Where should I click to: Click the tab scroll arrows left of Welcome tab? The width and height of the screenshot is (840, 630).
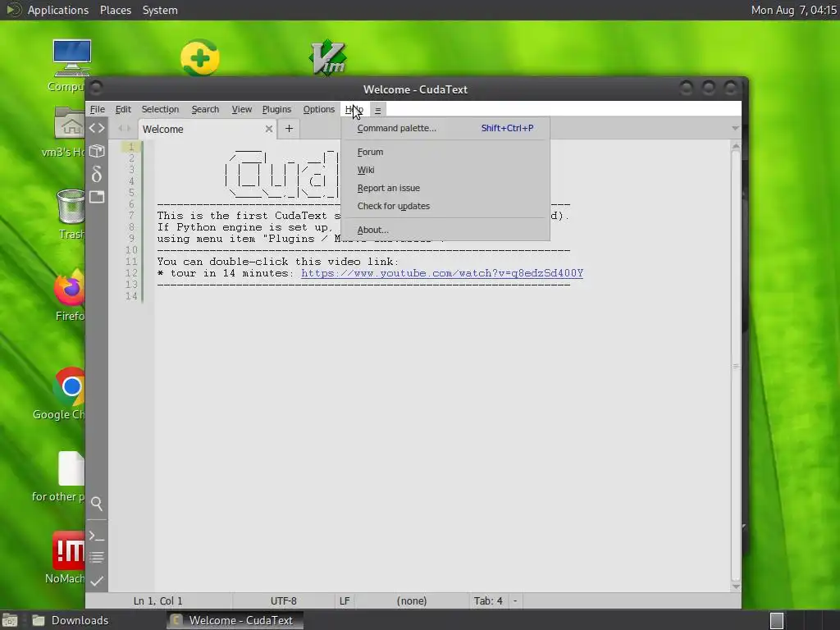pyautogui.click(x=125, y=129)
